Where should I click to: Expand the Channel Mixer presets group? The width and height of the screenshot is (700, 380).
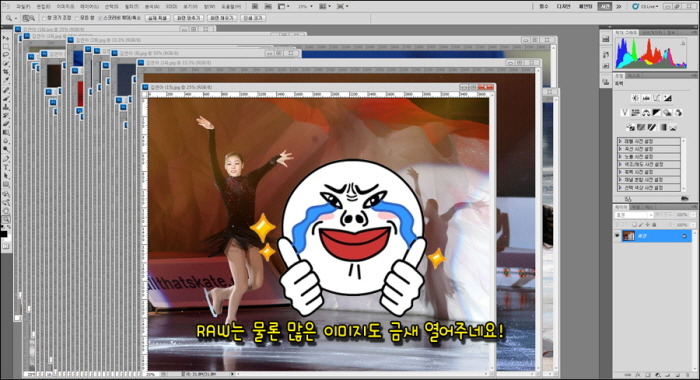[620, 180]
